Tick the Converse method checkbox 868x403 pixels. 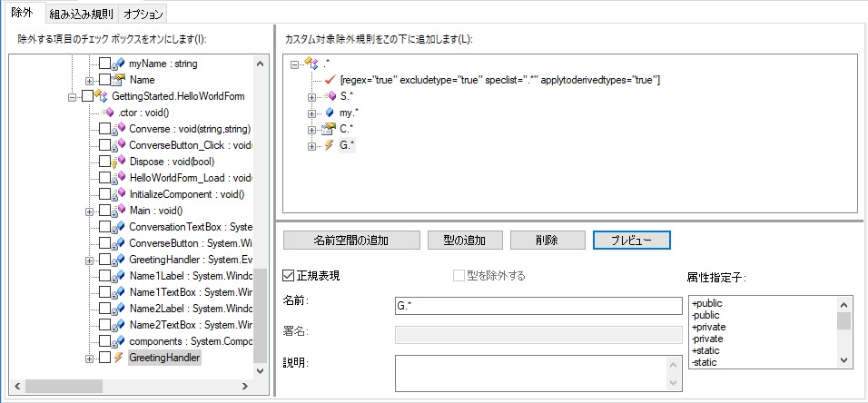tap(104, 129)
